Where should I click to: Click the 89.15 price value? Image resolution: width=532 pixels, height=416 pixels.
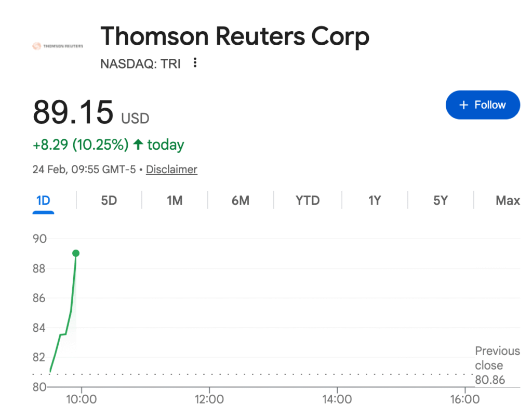pyautogui.click(x=73, y=112)
